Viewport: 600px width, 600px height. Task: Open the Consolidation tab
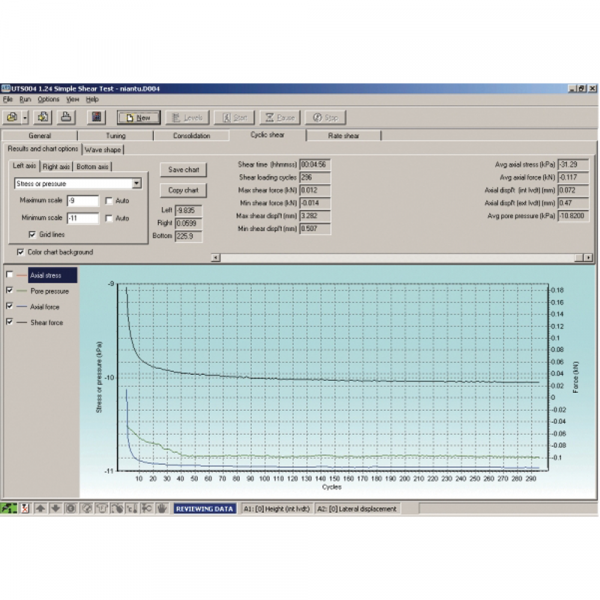click(x=192, y=135)
